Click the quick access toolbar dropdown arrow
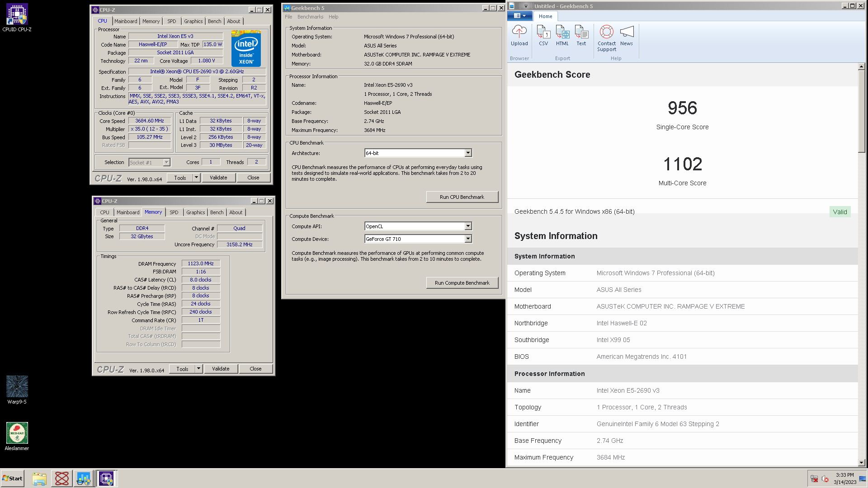Viewport: 868px width, 488px height. pos(526,6)
